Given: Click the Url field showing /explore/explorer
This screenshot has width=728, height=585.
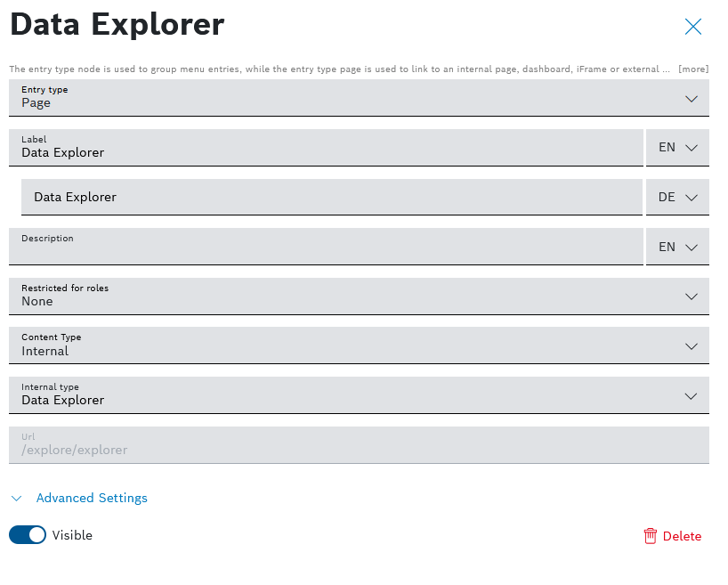Looking at the screenshot, I should (359, 450).
